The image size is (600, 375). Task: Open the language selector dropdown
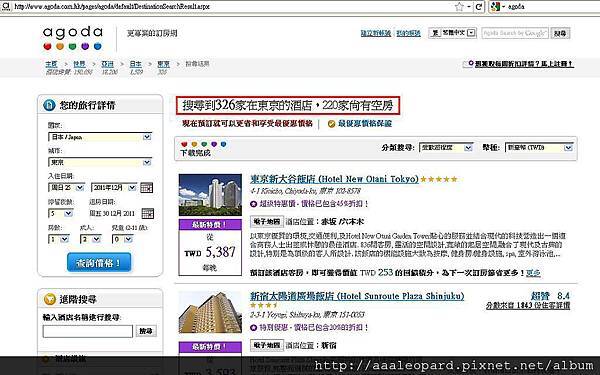pos(452,33)
